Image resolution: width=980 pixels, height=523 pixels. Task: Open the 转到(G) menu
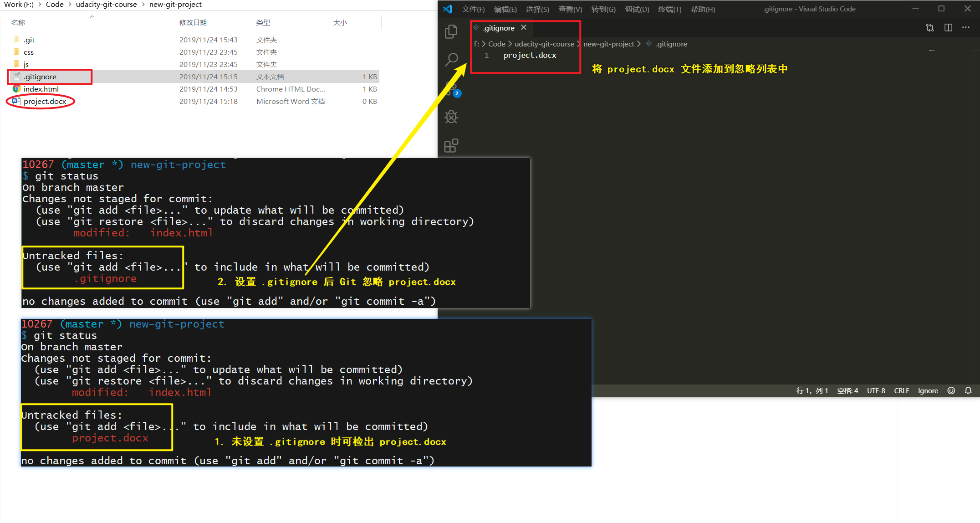coord(603,9)
